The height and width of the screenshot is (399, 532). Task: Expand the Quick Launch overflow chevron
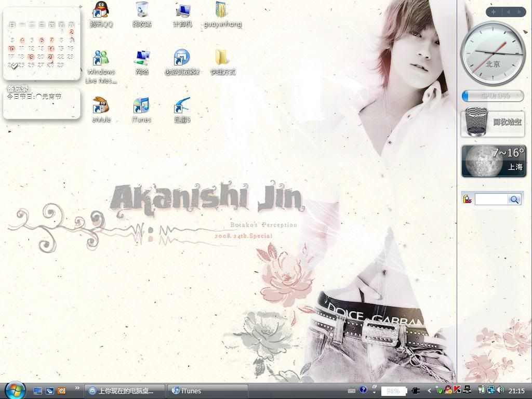(77, 388)
